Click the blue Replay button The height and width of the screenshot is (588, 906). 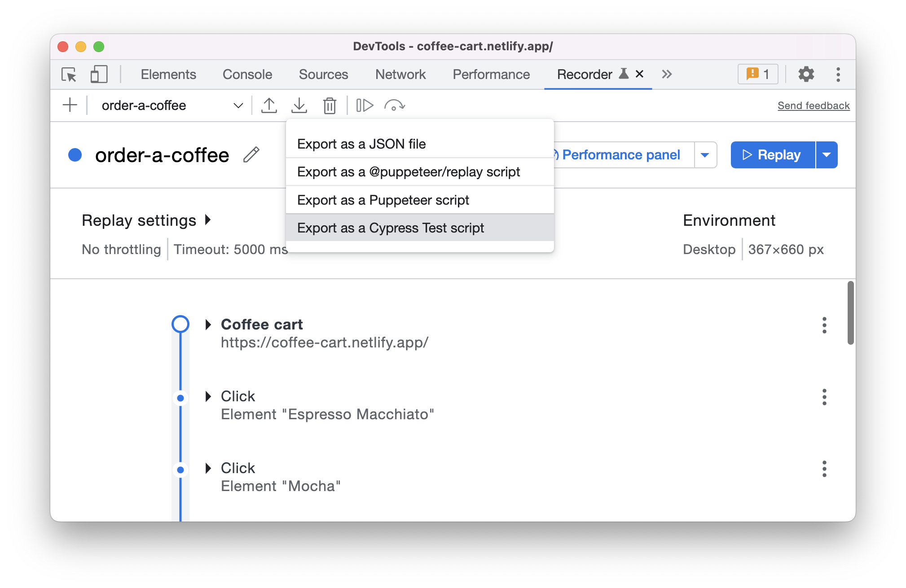coord(772,155)
